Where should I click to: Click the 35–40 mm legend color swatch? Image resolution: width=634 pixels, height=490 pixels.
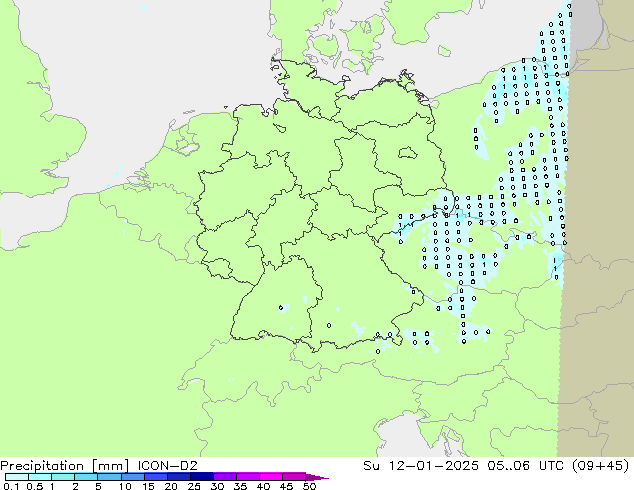click(247, 477)
